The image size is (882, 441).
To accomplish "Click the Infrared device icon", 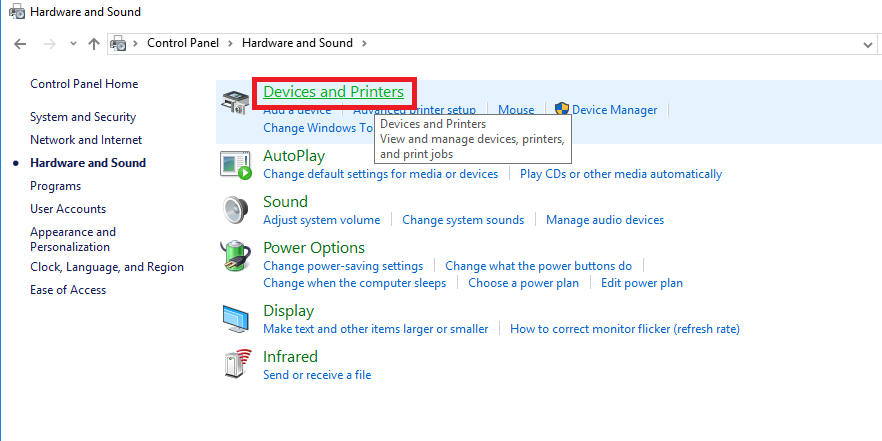I will coord(235,364).
